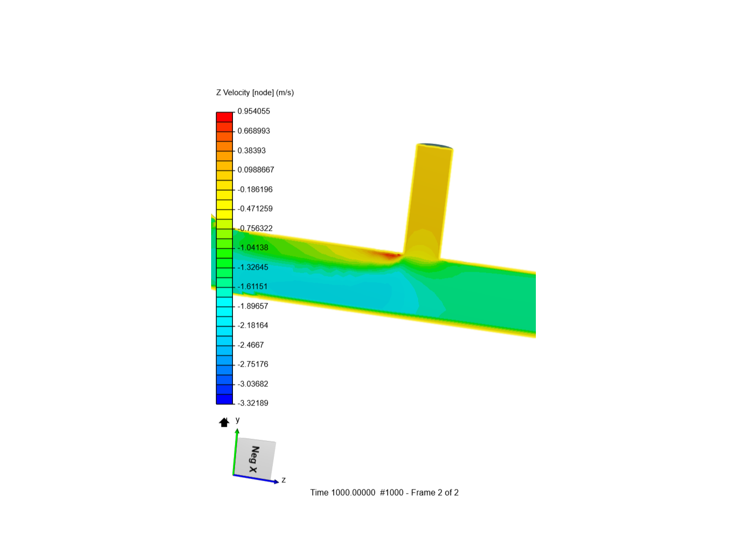Click legend value -1.32645

point(253,267)
